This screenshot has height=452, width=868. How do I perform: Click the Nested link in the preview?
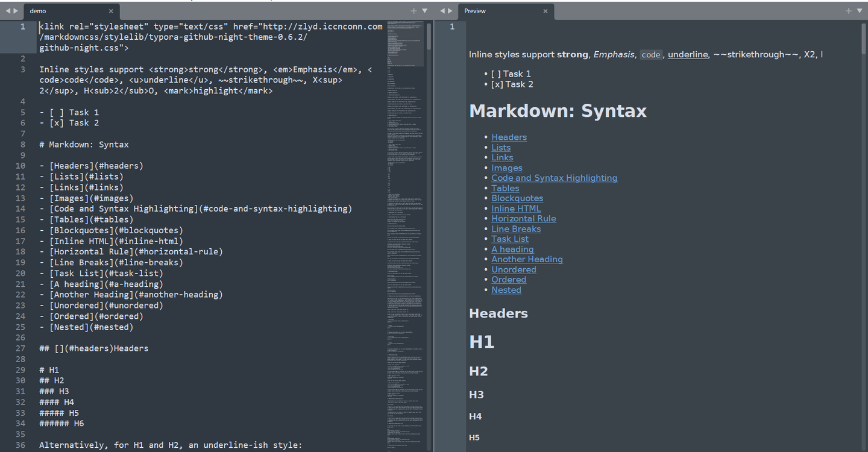(x=506, y=290)
